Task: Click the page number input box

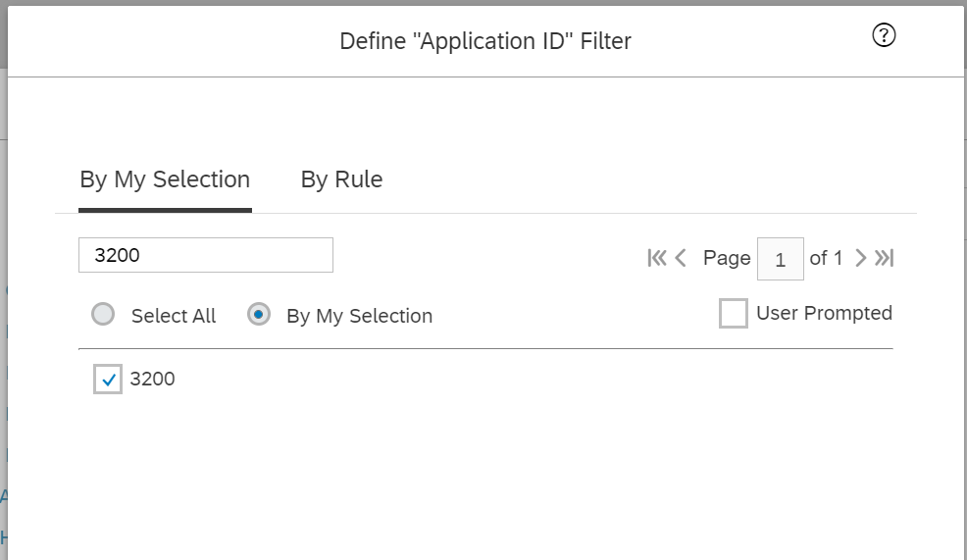Action: click(780, 259)
